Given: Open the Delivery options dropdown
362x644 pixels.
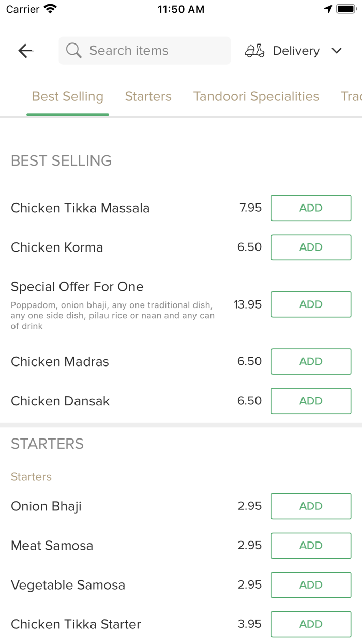Looking at the screenshot, I should [x=296, y=50].
